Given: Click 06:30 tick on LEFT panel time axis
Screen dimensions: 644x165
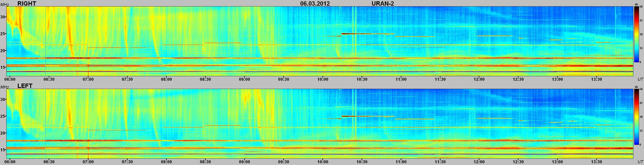Looking at the screenshot, I should point(49,162).
